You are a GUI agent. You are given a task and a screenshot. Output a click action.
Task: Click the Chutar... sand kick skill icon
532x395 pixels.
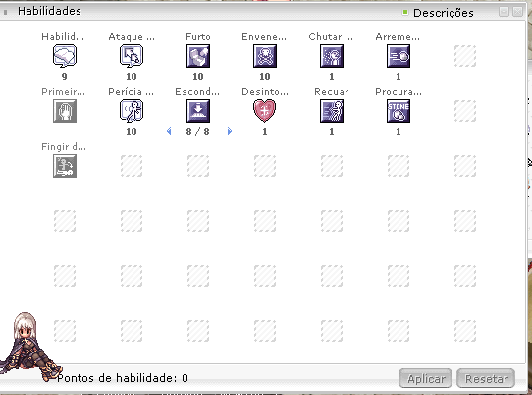tap(332, 56)
